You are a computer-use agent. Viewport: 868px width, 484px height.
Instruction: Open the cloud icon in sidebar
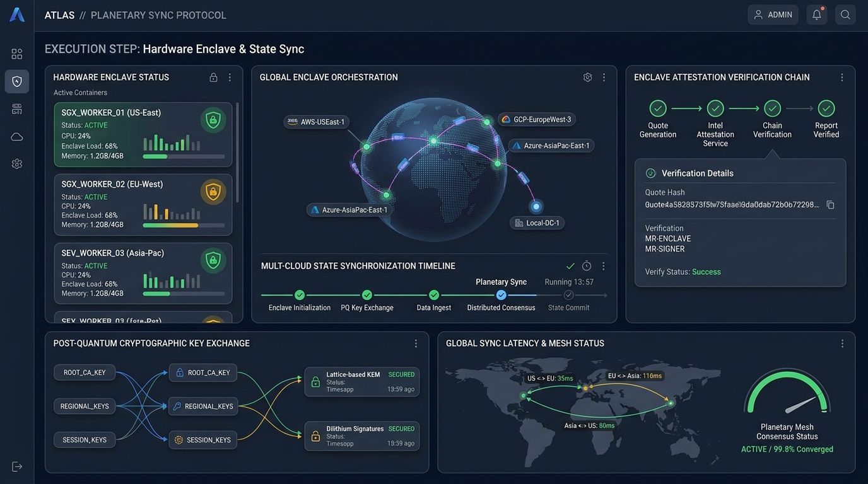pyautogui.click(x=17, y=137)
